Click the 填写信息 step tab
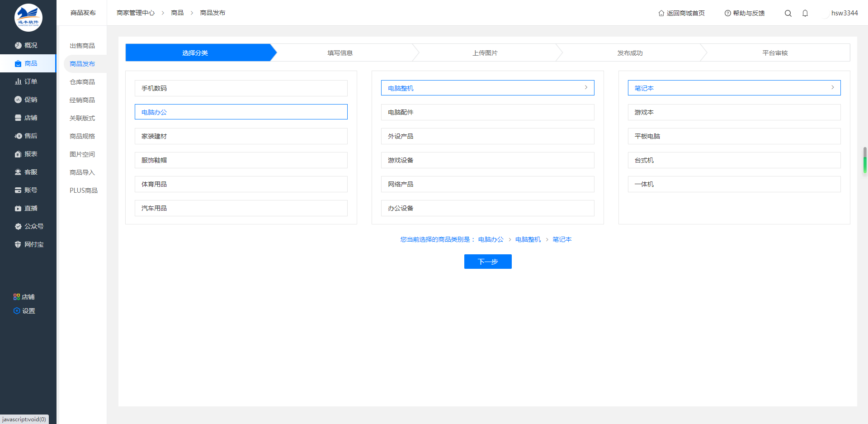Viewport: 868px width, 424px height. tap(340, 53)
